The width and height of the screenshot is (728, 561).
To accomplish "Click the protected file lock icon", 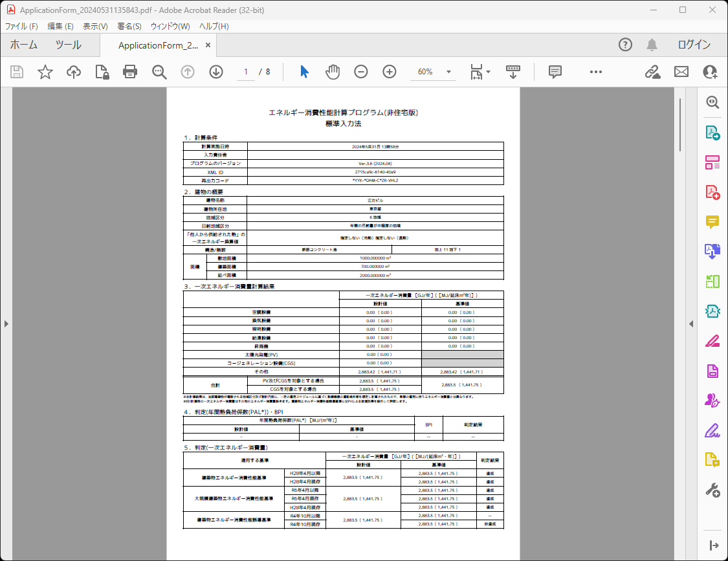I will [x=102, y=72].
